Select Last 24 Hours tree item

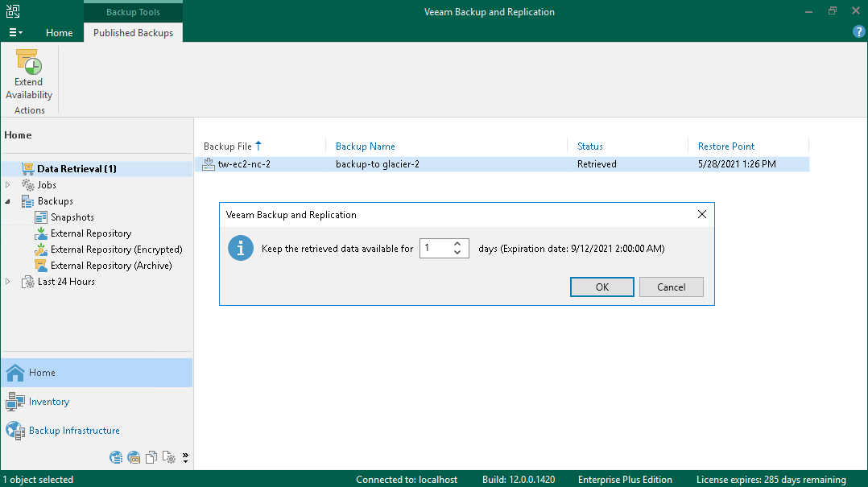point(66,281)
